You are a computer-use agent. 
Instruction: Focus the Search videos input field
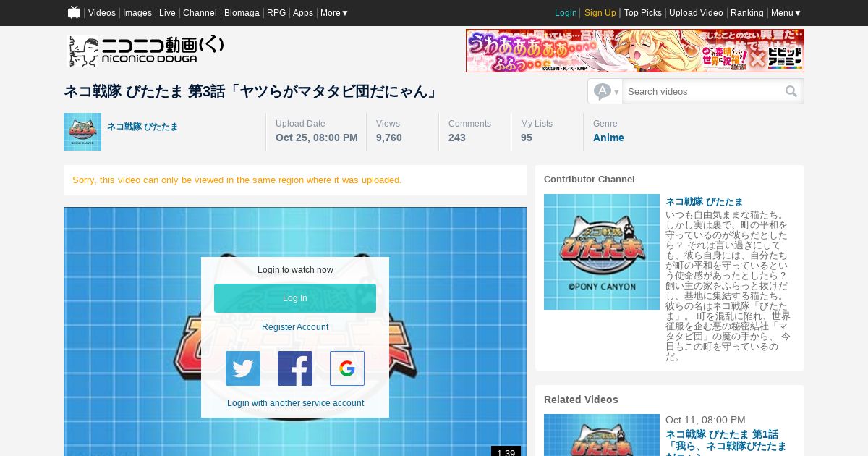point(702,91)
